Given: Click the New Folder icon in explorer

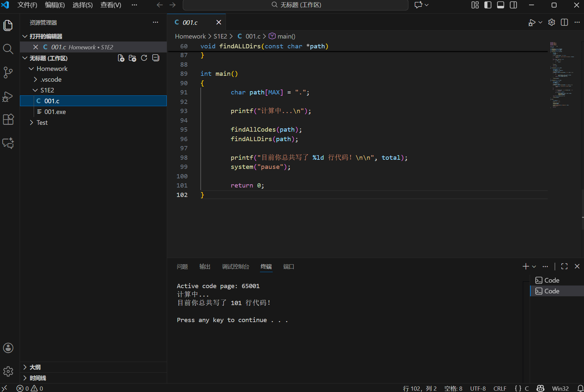Looking at the screenshot, I should tap(132, 58).
